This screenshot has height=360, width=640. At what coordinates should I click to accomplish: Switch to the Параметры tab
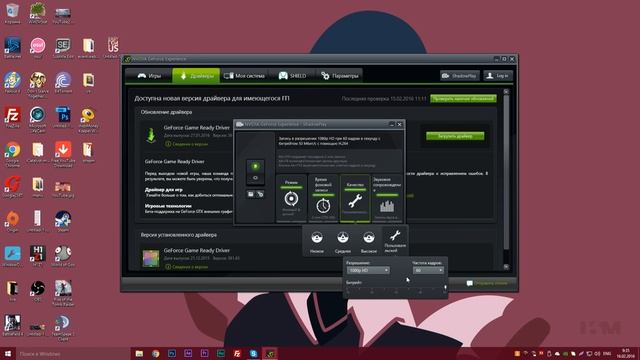click(x=340, y=76)
